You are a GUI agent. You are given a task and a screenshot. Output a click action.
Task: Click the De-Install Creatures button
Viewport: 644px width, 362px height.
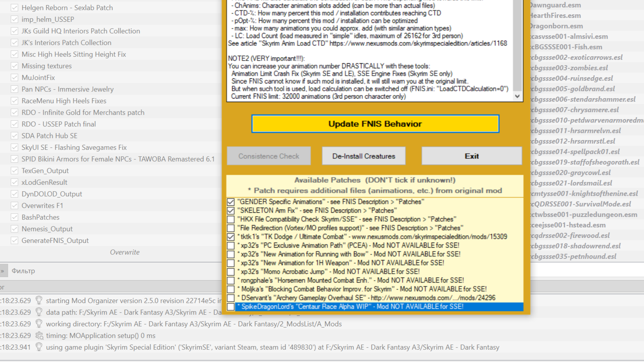click(x=364, y=156)
